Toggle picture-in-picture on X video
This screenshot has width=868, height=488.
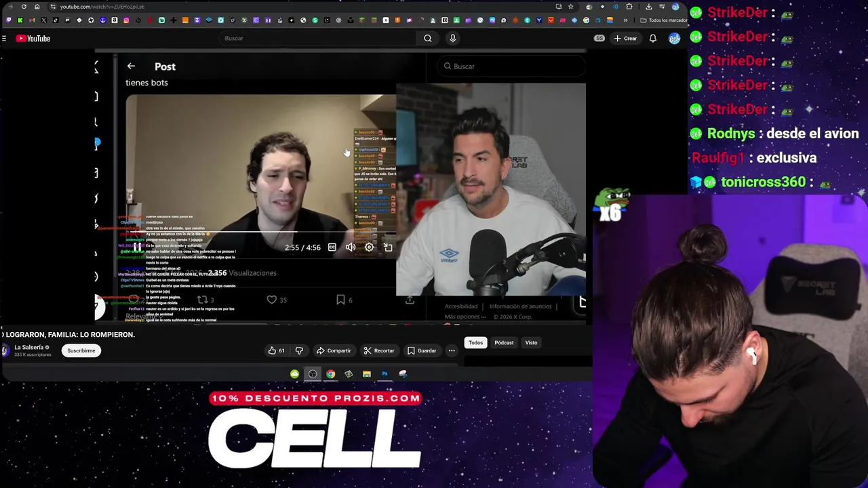click(388, 247)
